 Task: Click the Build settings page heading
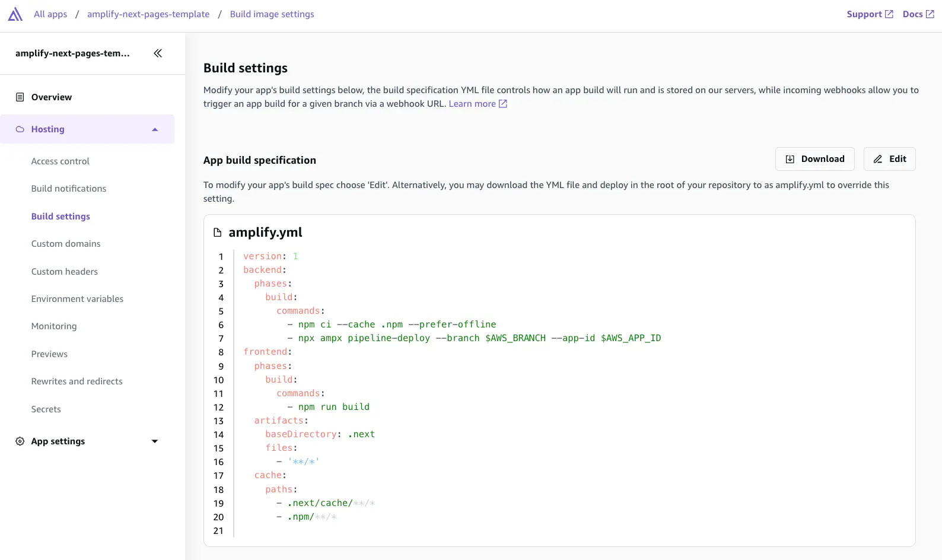(246, 68)
